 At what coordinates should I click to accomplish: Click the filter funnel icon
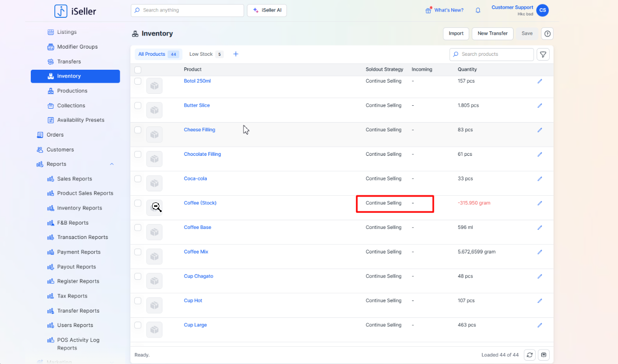pos(543,54)
